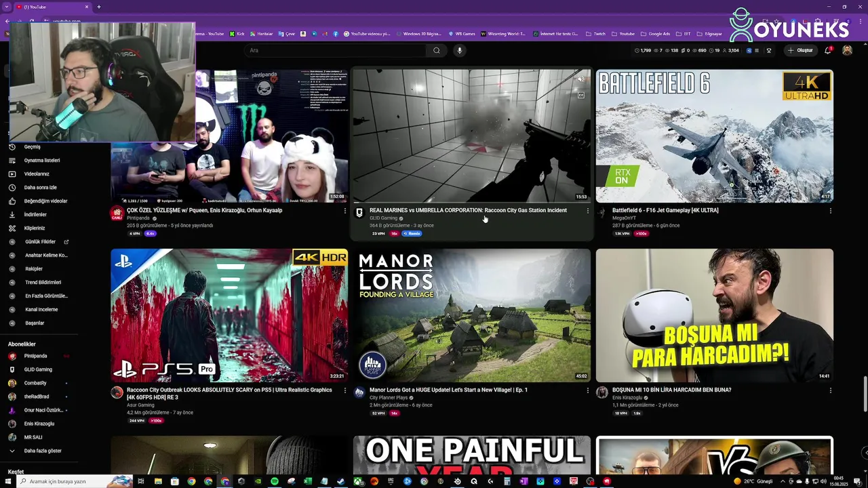This screenshot has width=868, height=488.
Task: Open Battlefield 6 F16 Jet thumbnail
Action: [715, 136]
